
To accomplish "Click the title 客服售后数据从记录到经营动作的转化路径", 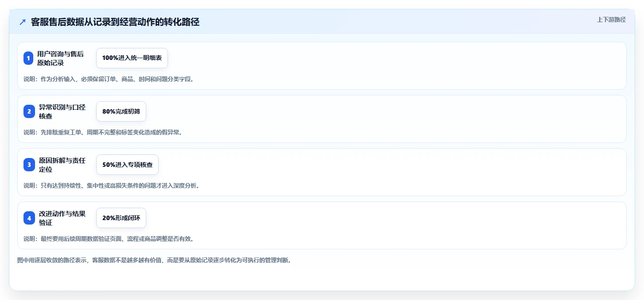I will coord(115,22).
